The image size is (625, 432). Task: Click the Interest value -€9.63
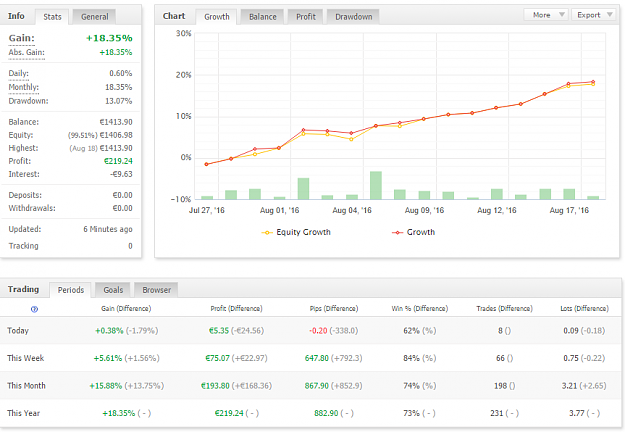[x=121, y=174]
